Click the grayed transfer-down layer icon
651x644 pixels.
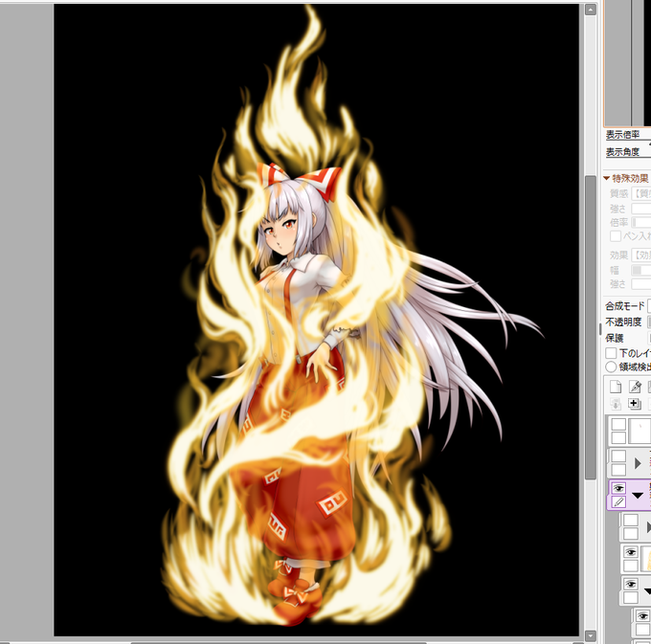tap(616, 403)
